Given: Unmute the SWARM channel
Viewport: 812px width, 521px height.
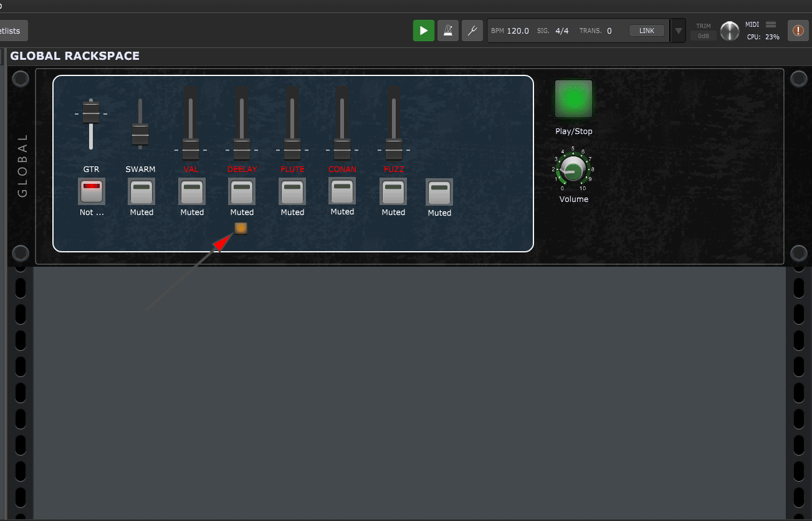Looking at the screenshot, I should click(x=141, y=191).
